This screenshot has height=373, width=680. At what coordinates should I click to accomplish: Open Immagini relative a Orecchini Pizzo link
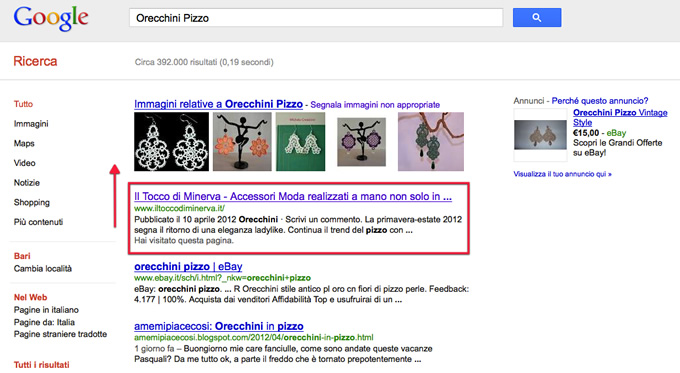[218, 104]
